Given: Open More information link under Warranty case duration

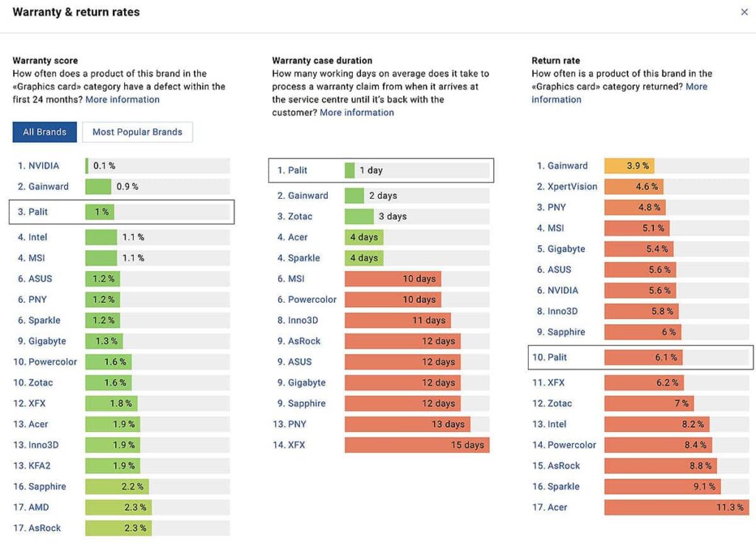Looking at the screenshot, I should coord(357,113).
